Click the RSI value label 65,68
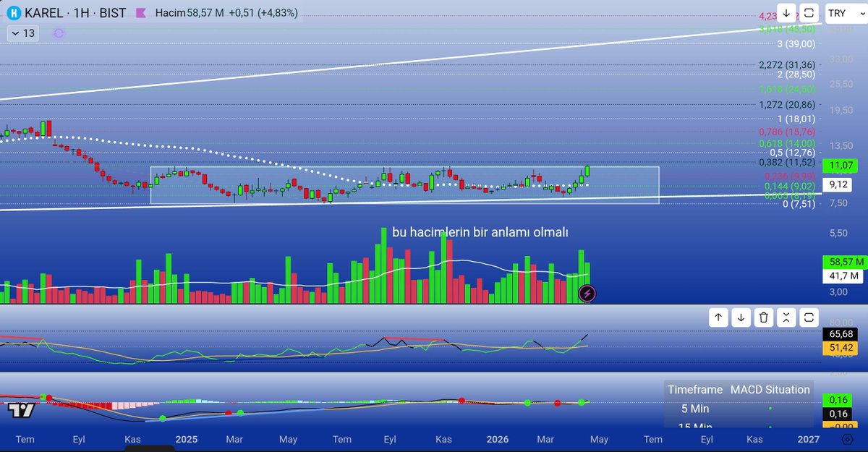This screenshot has height=452, width=868. 840,335
